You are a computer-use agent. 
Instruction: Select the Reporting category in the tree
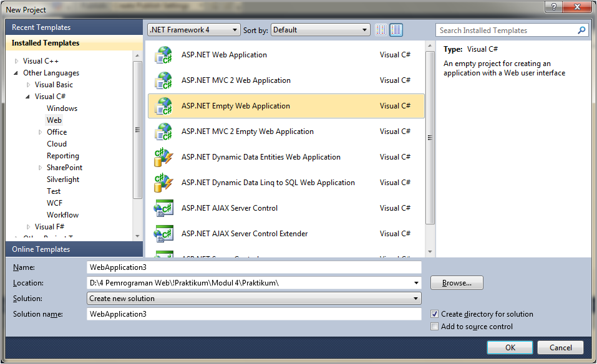pyautogui.click(x=63, y=156)
